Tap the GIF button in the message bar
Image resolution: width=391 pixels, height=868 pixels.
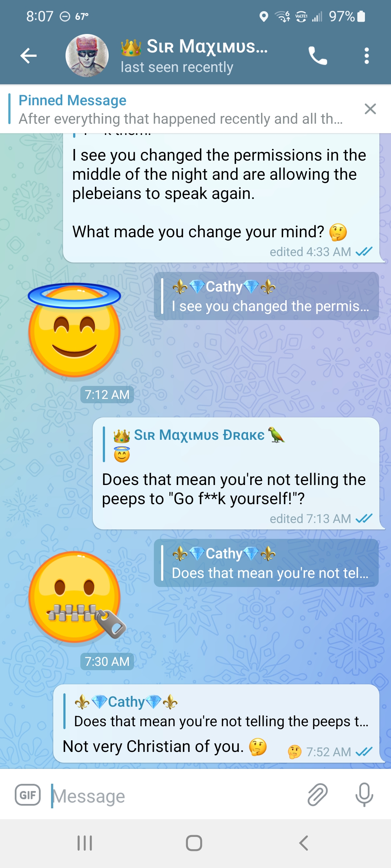28,795
